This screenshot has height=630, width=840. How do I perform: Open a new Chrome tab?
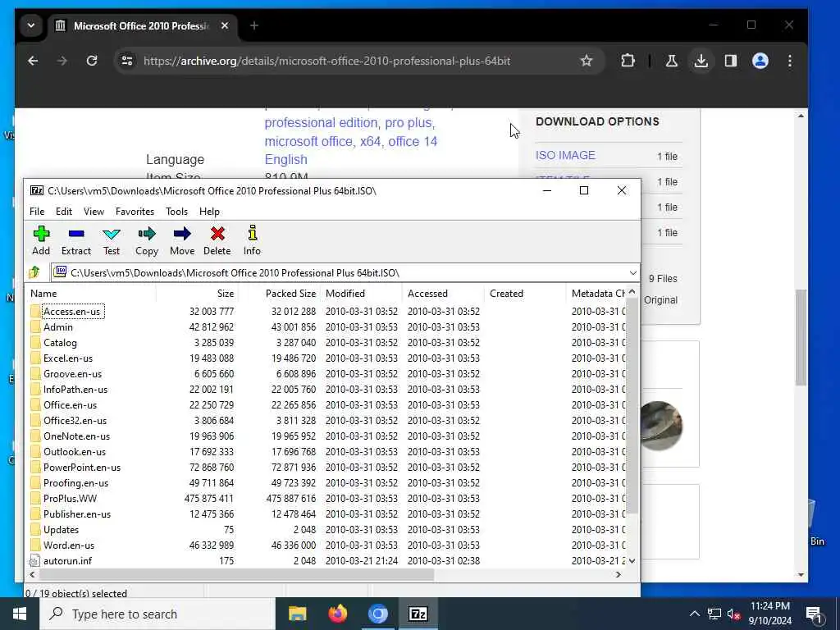[254, 25]
